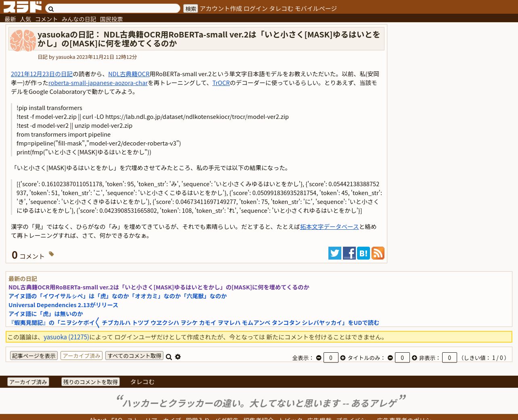Open アカウント作成 link
The width and height of the screenshot is (518, 420).
click(x=221, y=8)
